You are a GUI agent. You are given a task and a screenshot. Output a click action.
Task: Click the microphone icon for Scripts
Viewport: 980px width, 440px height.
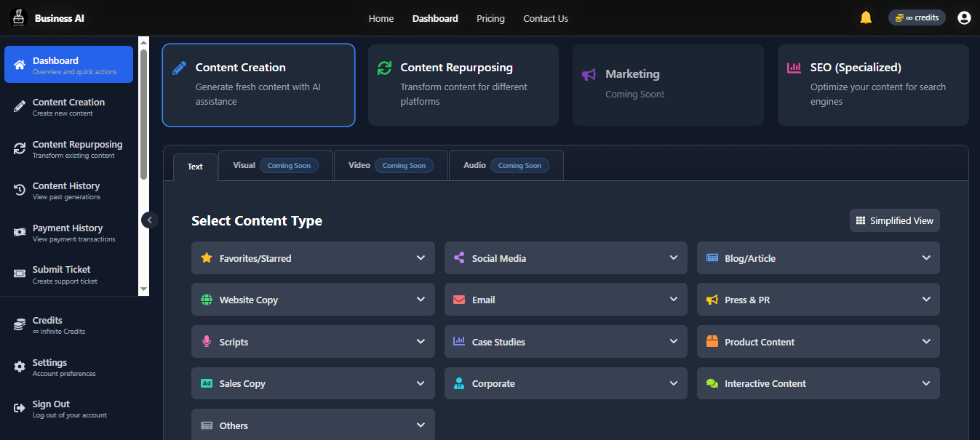[x=207, y=342]
